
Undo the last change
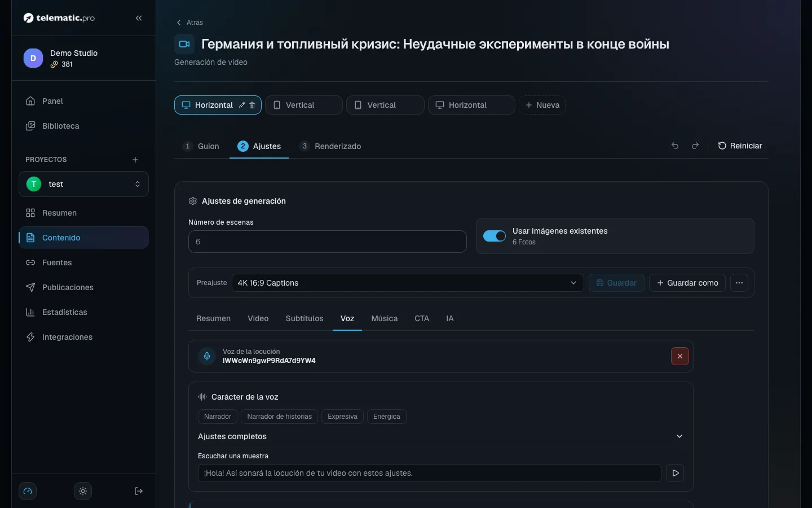click(675, 146)
